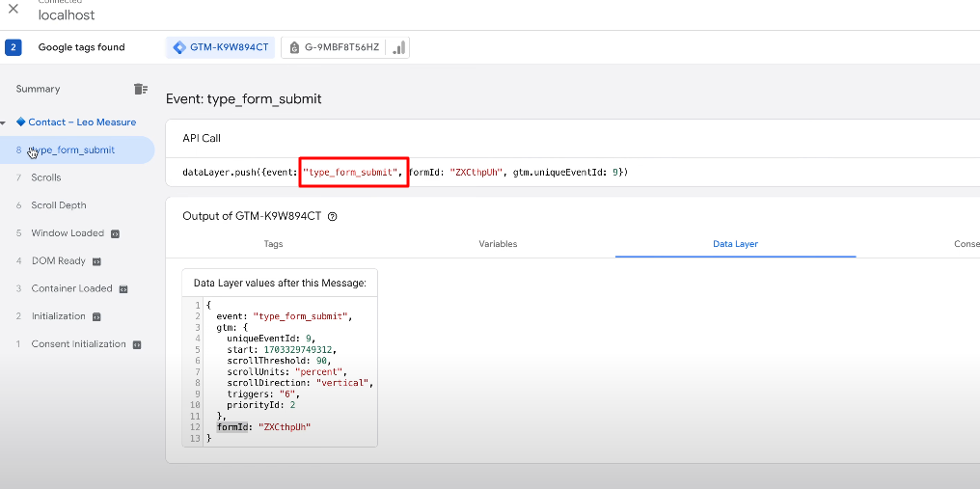
Task: Click the Data Layer values after this Message title
Action: point(280,283)
